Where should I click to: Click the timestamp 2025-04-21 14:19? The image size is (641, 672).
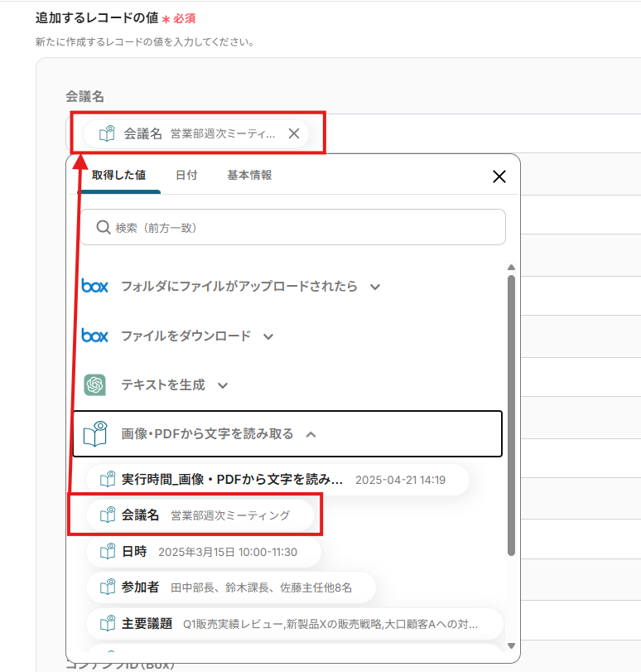(401, 480)
